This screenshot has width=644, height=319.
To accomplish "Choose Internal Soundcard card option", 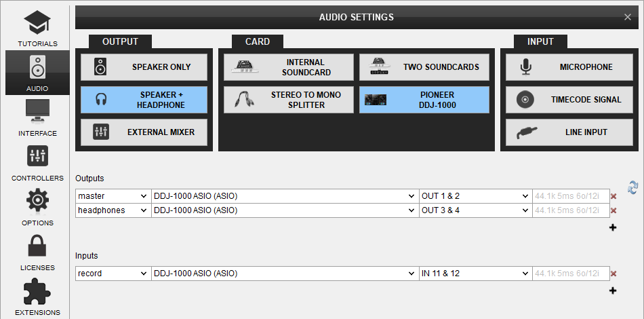I will (289, 67).
